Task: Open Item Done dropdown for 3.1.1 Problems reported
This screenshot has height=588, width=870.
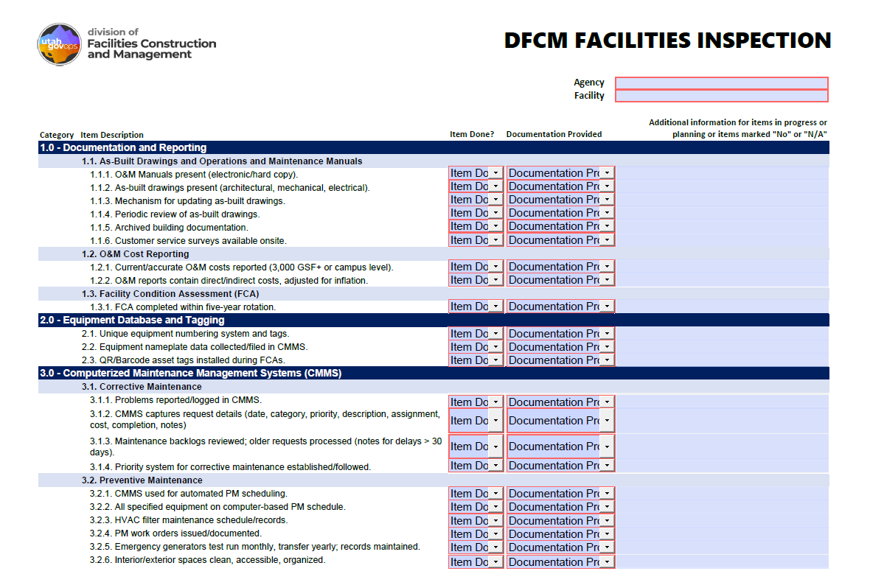Action: coord(476,402)
